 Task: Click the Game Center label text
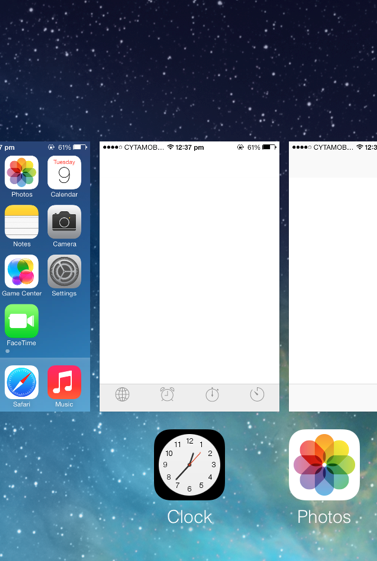[x=21, y=293]
